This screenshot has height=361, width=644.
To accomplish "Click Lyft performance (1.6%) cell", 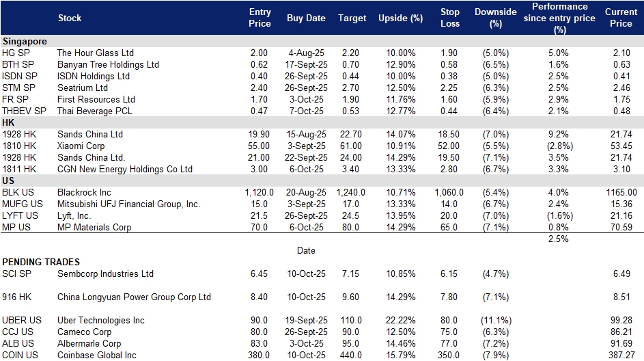I will tap(560, 215).
